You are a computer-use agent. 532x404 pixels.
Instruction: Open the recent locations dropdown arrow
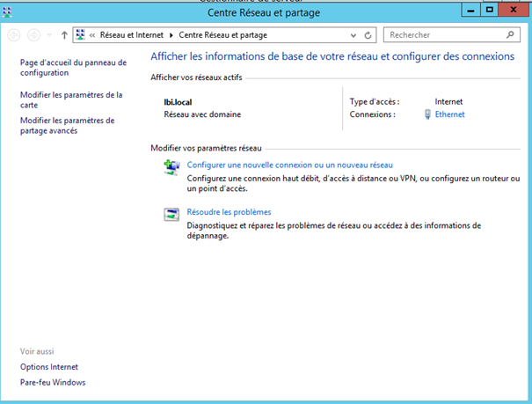[x=49, y=35]
